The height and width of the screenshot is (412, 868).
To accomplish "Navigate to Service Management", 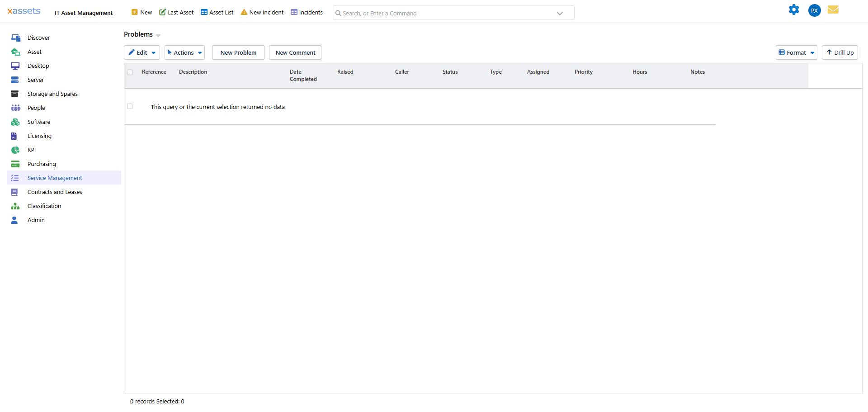I will [55, 178].
